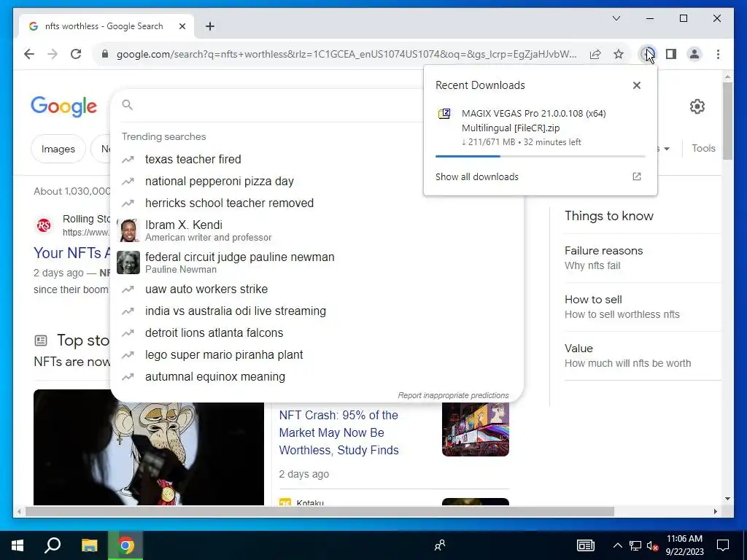747x560 pixels.
Task: Click Pauline Newman portrait thumbnail
Action: point(128,262)
